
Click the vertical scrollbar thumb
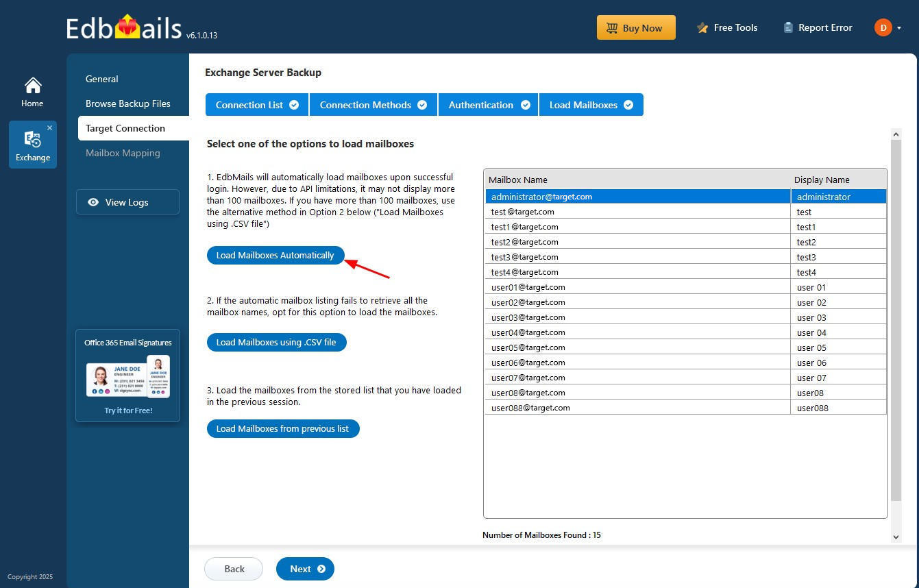pyautogui.click(x=896, y=320)
